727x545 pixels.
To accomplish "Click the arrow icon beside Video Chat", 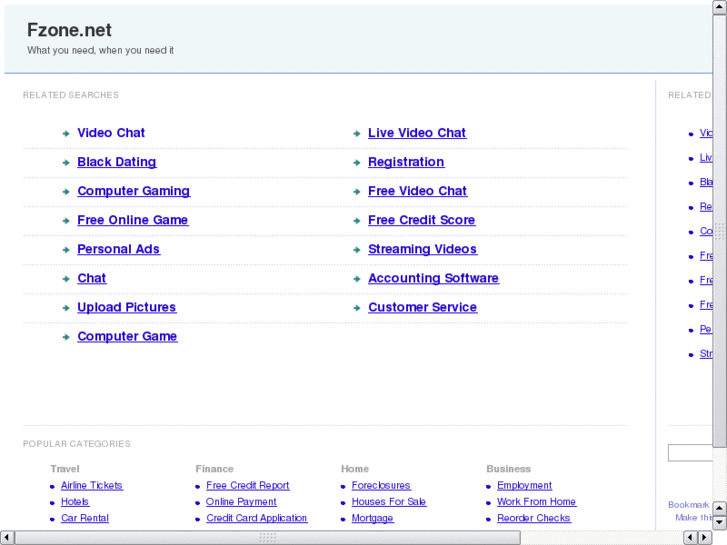I will click(66, 133).
